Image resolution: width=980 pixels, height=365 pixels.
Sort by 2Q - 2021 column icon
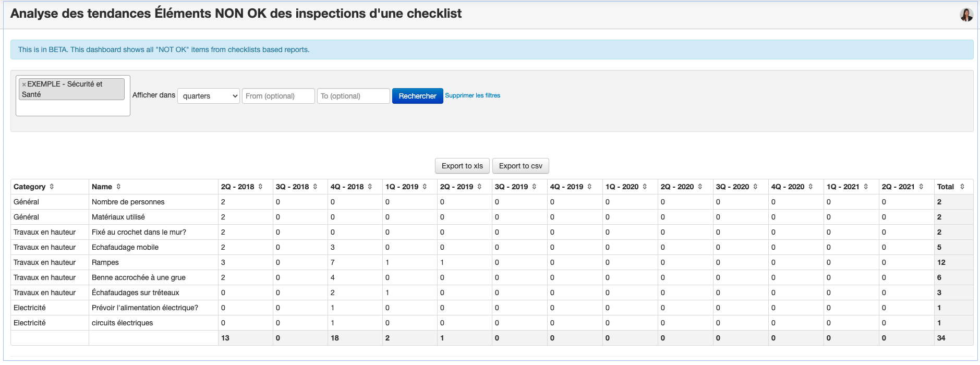pos(921,187)
